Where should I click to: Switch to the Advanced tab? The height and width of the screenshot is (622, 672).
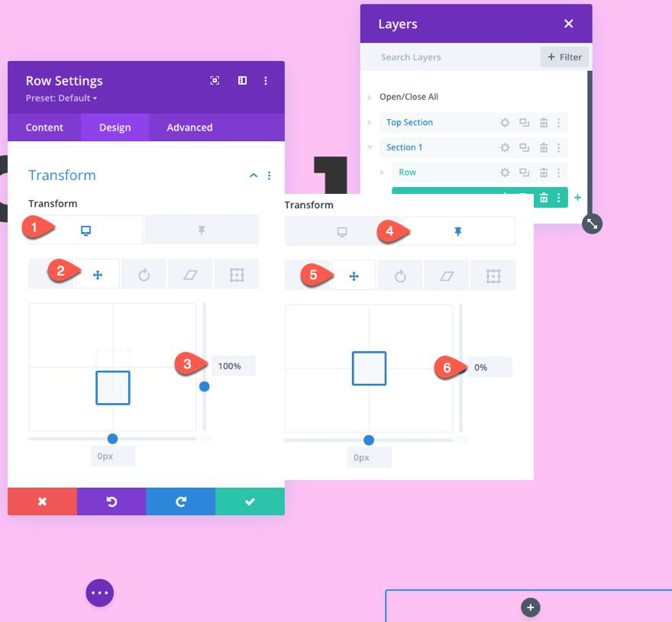click(x=189, y=127)
